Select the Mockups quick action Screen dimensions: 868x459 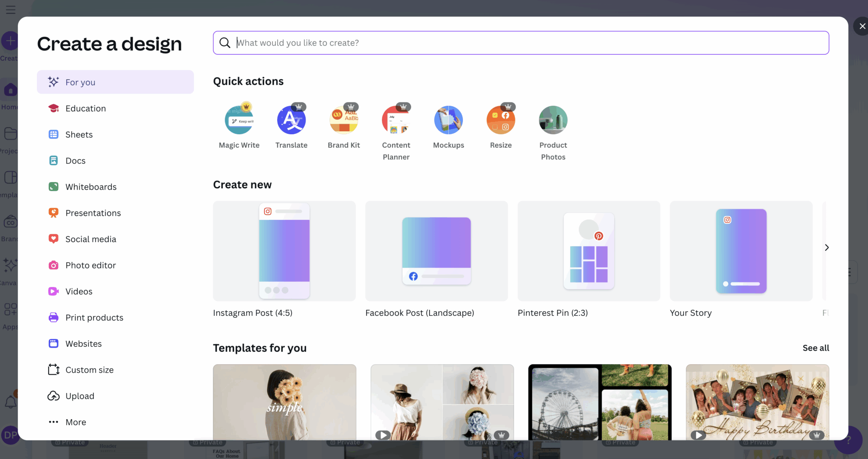[x=448, y=126]
